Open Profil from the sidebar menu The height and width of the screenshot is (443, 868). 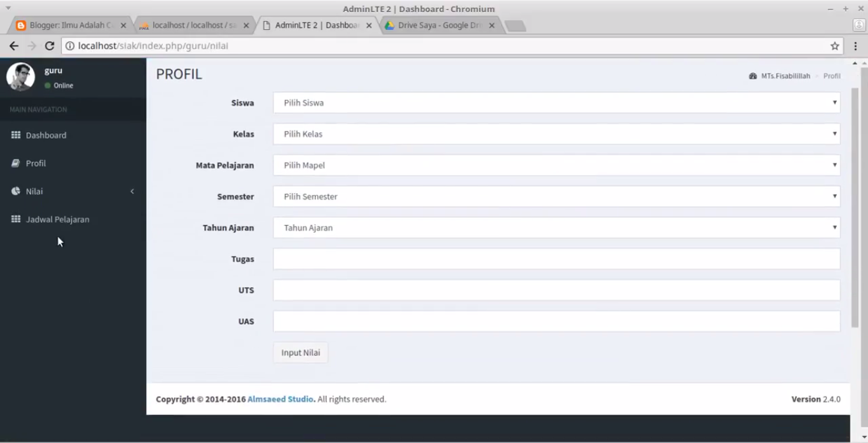point(72,163)
